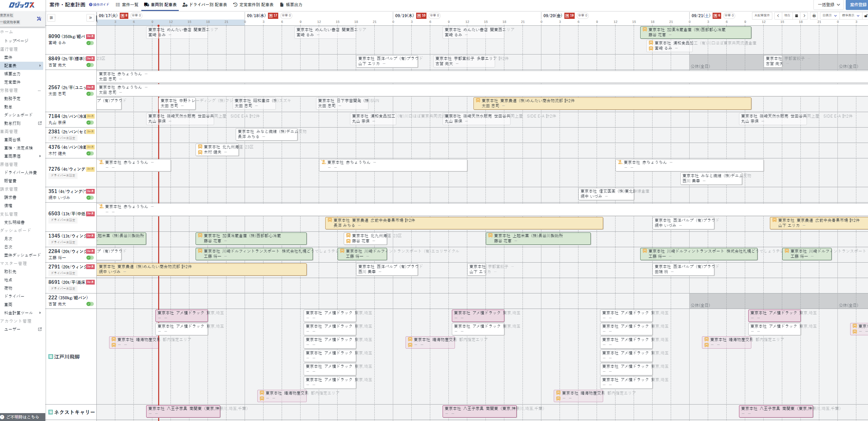Screen dimensions: 868x421
Task: Open the calendar date picker icon
Action: 797,15
